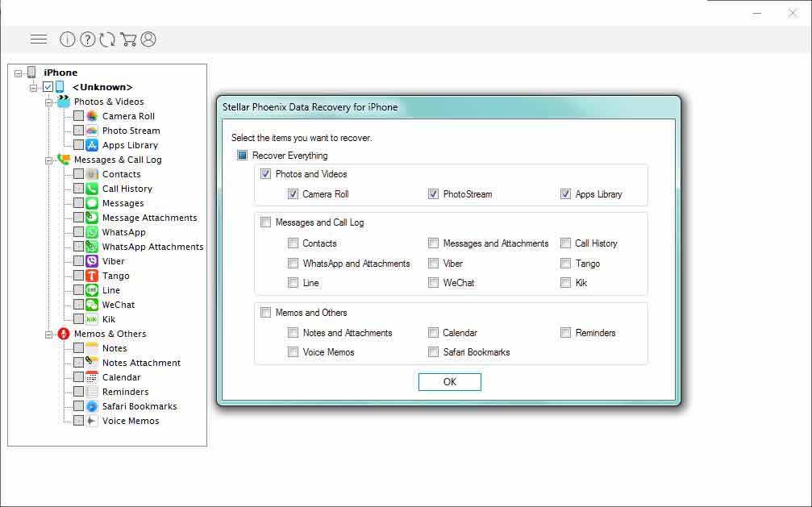Click the dialog title bar text
The height and width of the screenshot is (507, 812).
[x=310, y=106]
